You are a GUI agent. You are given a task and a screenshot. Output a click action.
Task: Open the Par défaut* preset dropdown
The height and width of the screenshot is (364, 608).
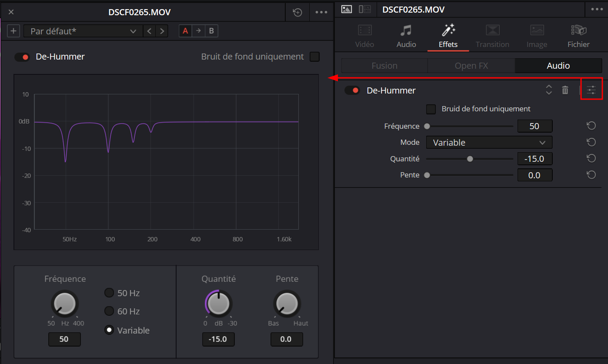(x=83, y=31)
